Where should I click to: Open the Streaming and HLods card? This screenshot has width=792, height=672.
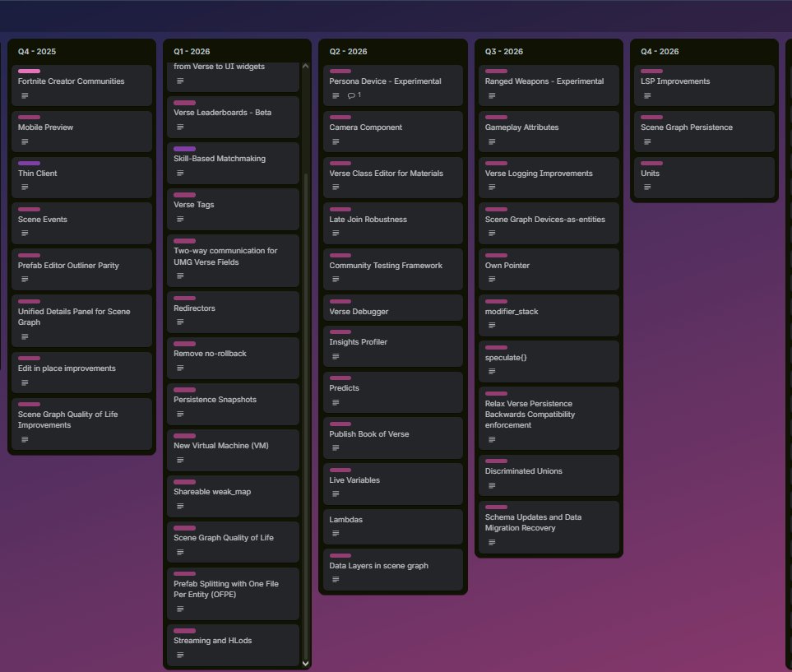pyautogui.click(x=233, y=645)
